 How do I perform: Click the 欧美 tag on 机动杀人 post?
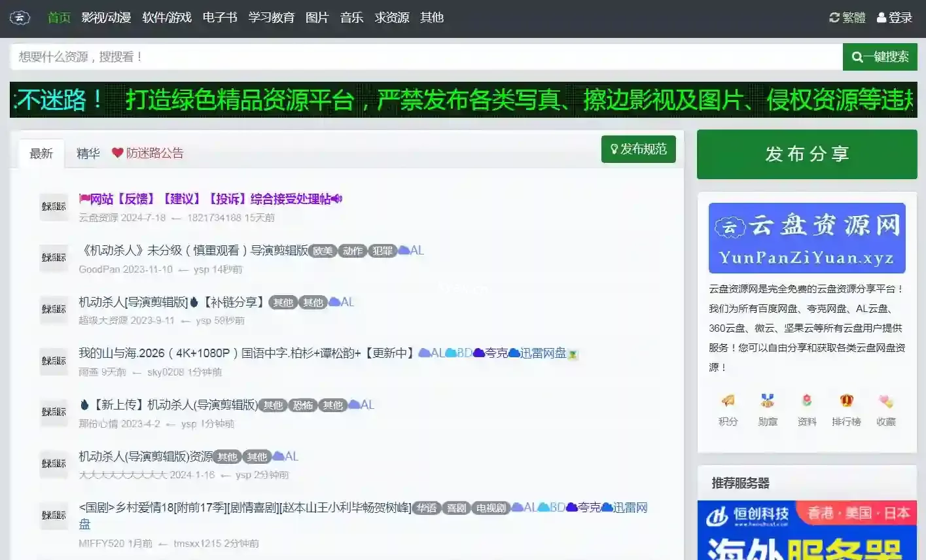pyautogui.click(x=322, y=251)
